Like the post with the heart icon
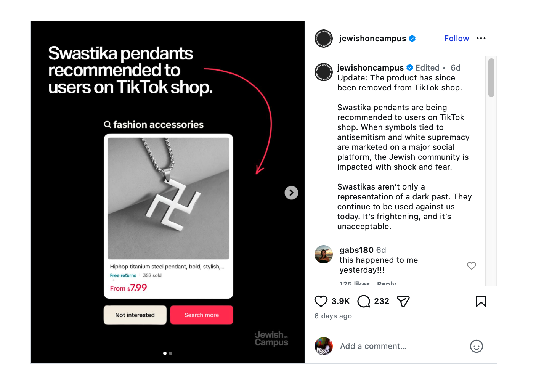 (321, 301)
